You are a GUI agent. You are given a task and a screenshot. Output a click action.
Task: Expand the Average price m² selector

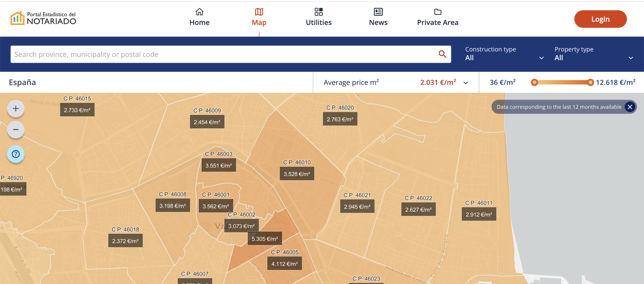coord(396,82)
